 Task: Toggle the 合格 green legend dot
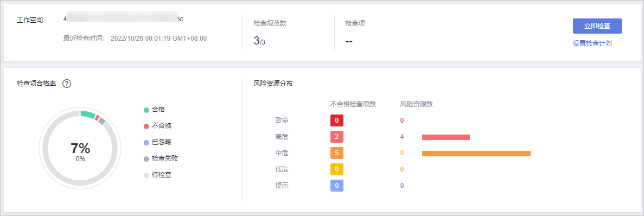[146, 110]
